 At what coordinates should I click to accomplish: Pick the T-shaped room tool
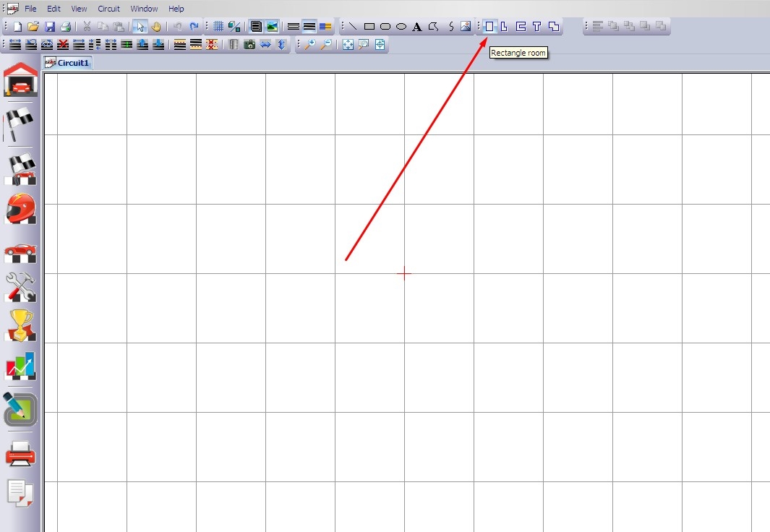(x=536, y=27)
